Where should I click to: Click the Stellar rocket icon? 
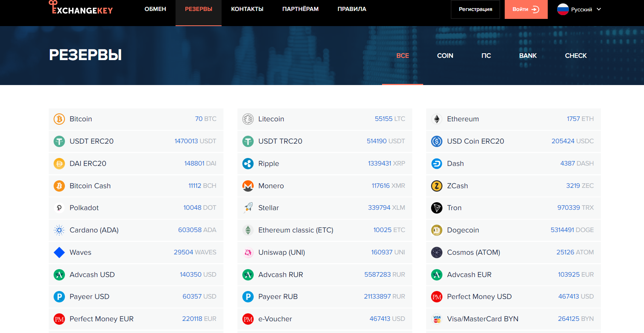pyautogui.click(x=248, y=208)
